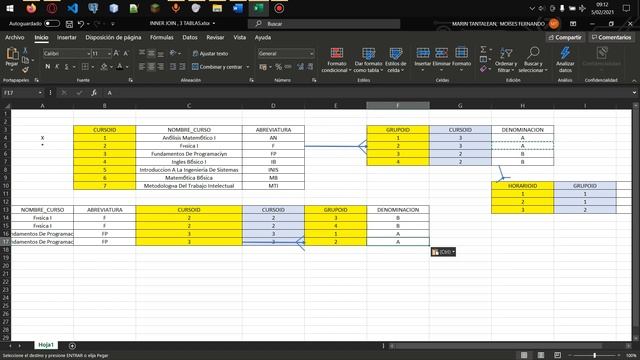The image size is (640, 360).
Task: Align text to middle vertically
Action: coord(151,53)
